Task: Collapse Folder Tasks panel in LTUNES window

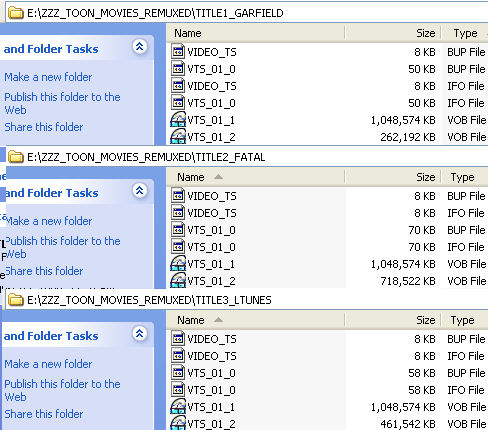Action: click(140, 333)
